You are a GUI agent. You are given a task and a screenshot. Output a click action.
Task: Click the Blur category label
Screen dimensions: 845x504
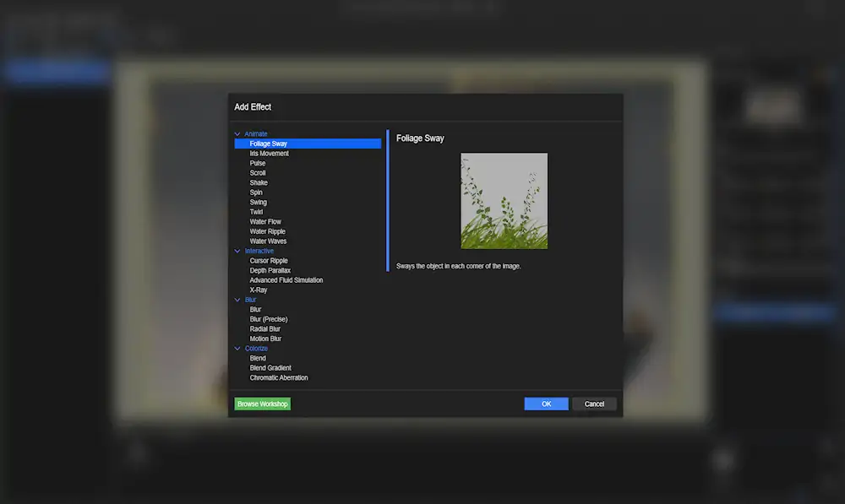tap(250, 300)
